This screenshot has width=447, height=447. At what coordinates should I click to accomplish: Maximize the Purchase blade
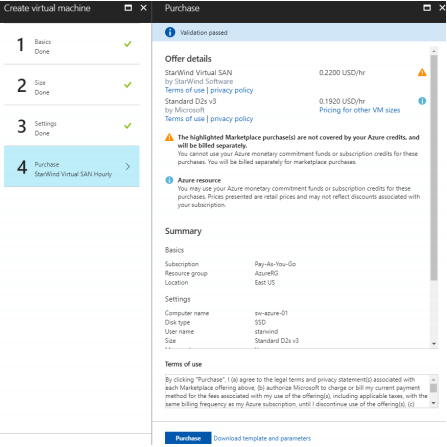[x=427, y=8]
